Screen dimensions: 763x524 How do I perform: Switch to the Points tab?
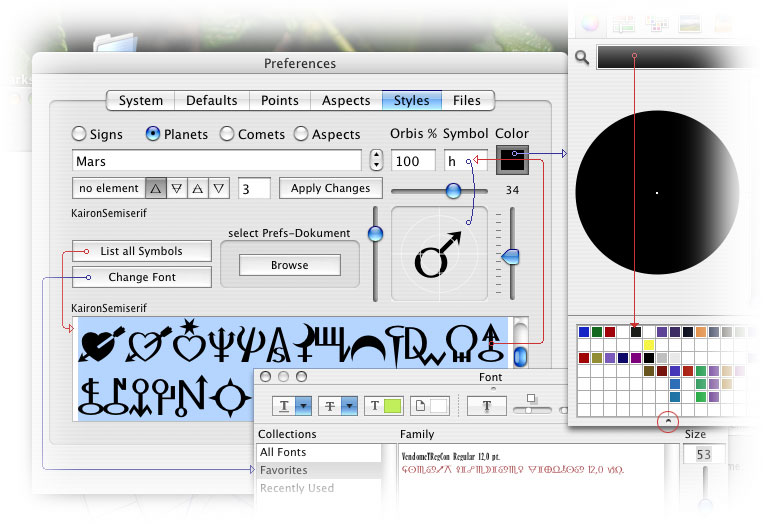pyautogui.click(x=280, y=101)
